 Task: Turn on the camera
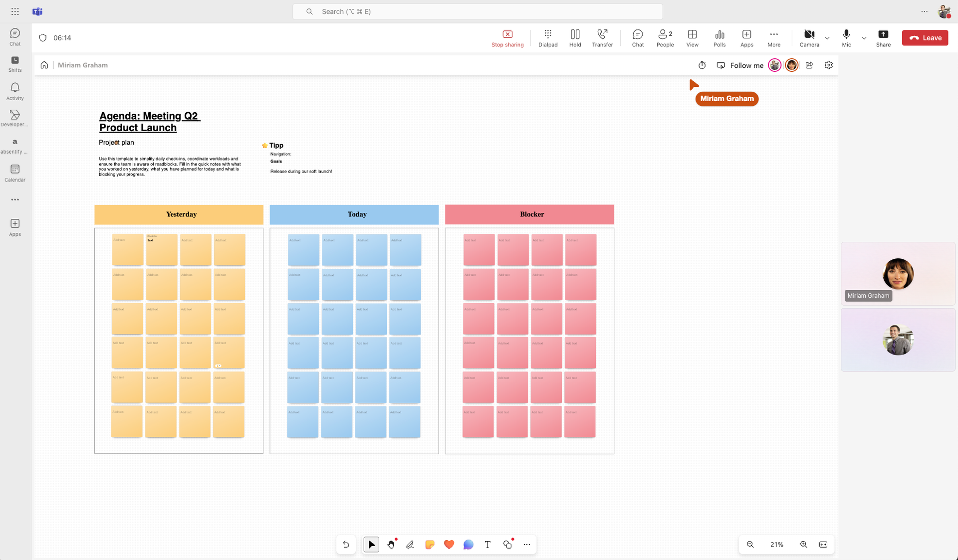point(809,38)
